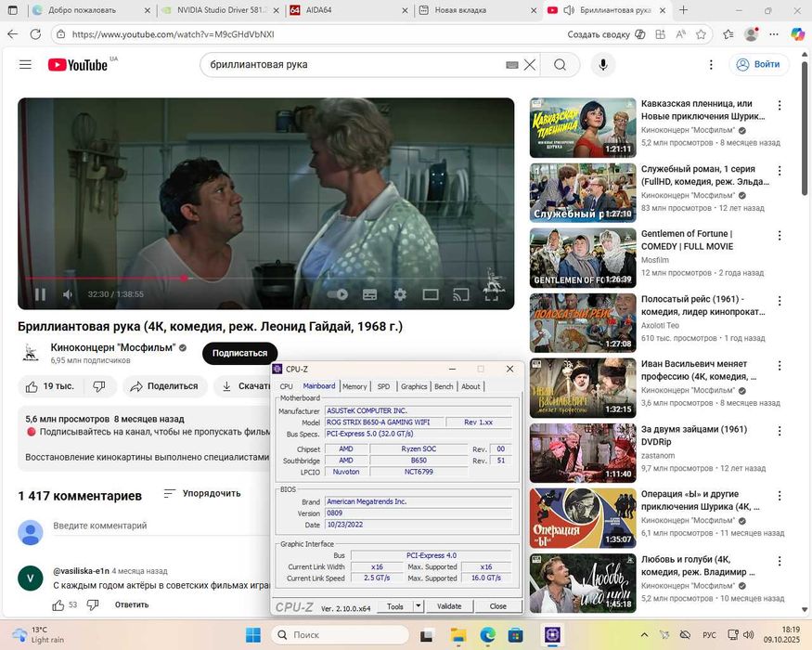Open the on-screen keyboard in search box
The height and width of the screenshot is (650, 812).
511,65
